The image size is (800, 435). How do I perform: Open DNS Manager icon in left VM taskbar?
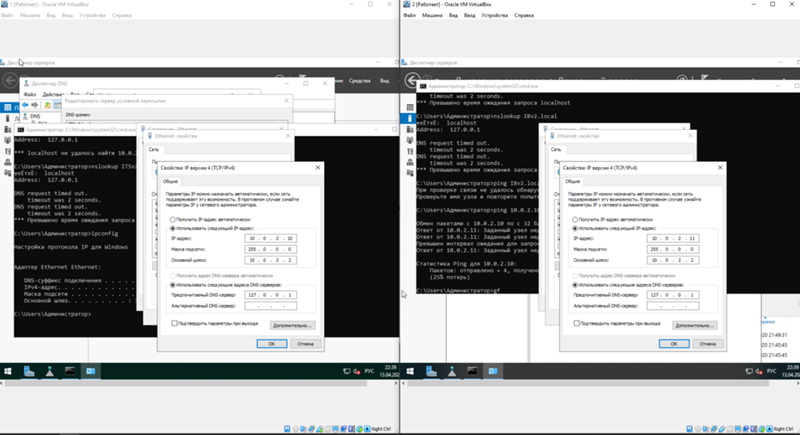pos(49,371)
